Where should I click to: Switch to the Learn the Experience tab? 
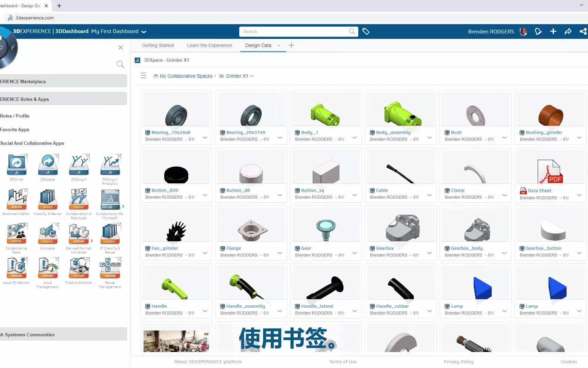click(209, 45)
